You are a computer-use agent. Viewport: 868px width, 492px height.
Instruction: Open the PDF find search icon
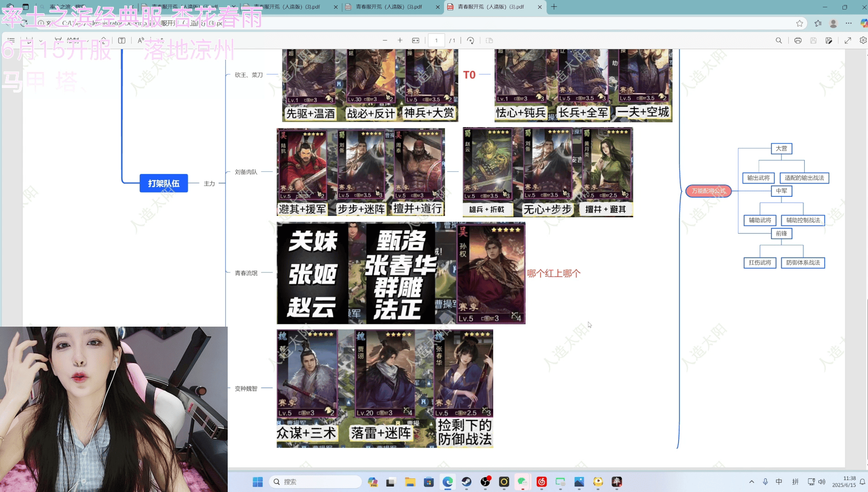point(779,41)
